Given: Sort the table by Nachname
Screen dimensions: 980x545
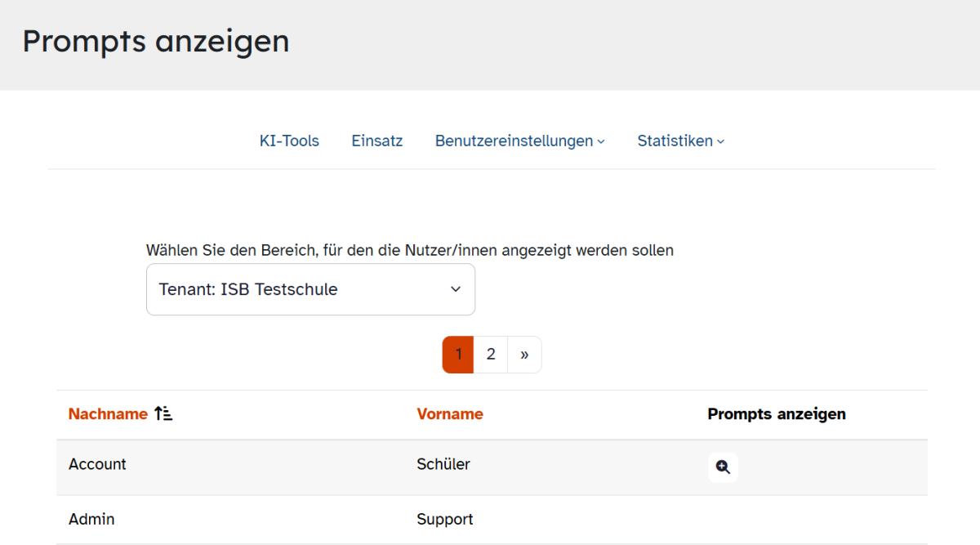Looking at the screenshot, I should (x=108, y=414).
